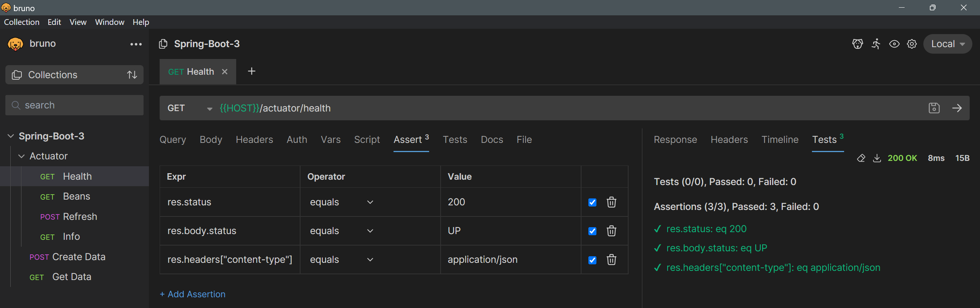Click the bruno dog logo in sidebar
980x308 pixels.
click(x=15, y=44)
